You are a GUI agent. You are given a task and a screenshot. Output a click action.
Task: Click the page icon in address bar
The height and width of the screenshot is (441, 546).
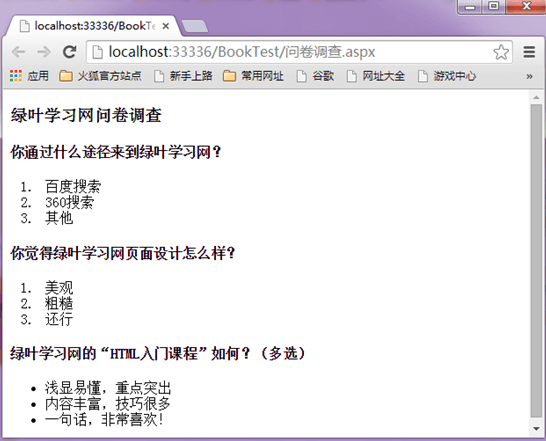98,52
